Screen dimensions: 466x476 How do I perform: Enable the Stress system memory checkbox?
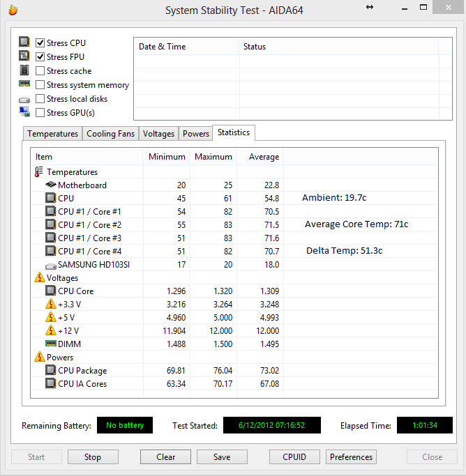(40, 85)
